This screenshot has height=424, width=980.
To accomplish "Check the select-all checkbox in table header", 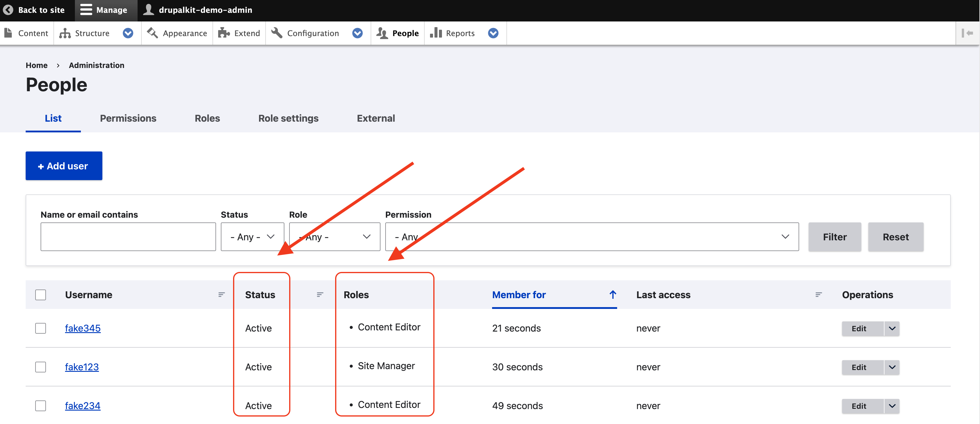I will click(x=40, y=295).
